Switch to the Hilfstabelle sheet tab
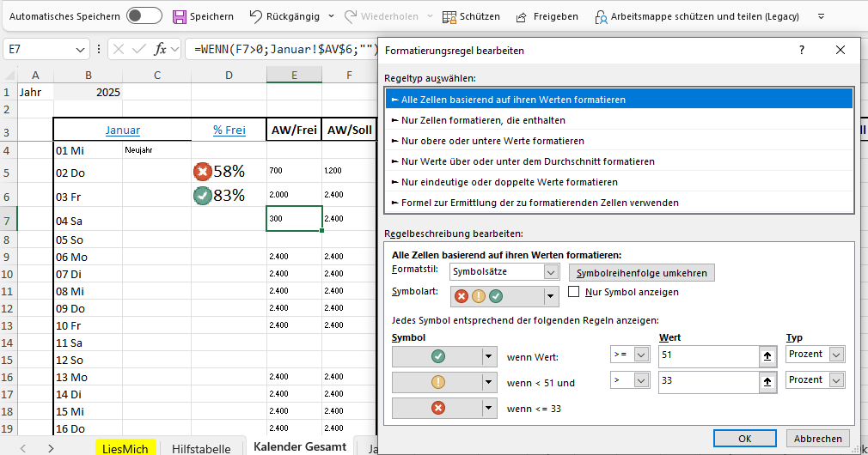 (x=201, y=449)
